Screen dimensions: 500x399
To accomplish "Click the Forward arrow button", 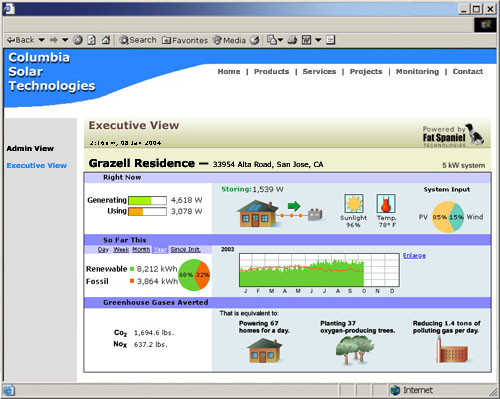I will tap(53, 40).
